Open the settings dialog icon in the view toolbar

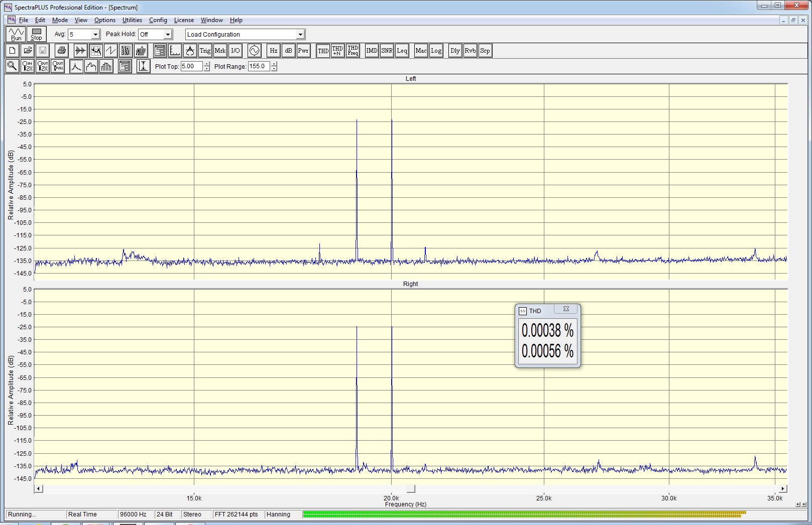point(160,51)
